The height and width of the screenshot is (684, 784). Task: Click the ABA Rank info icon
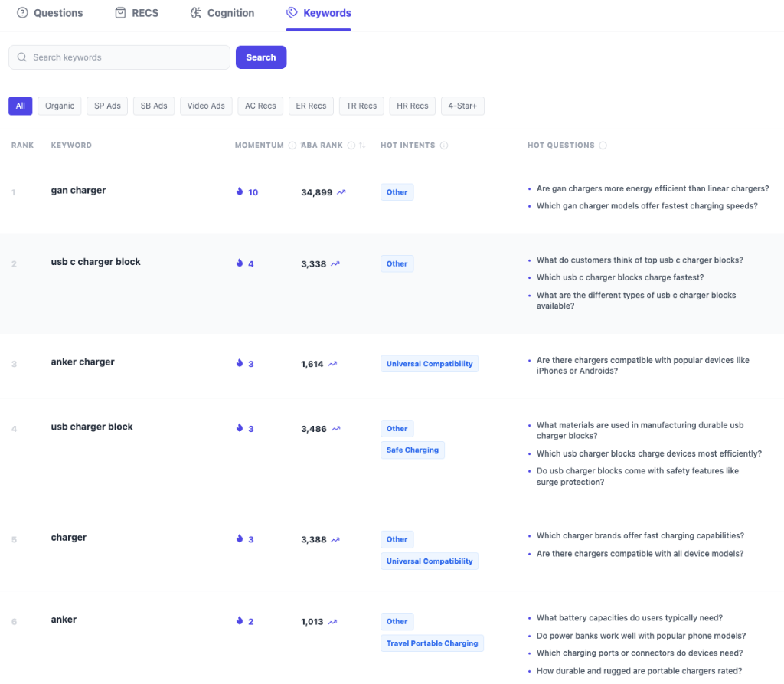pos(351,146)
